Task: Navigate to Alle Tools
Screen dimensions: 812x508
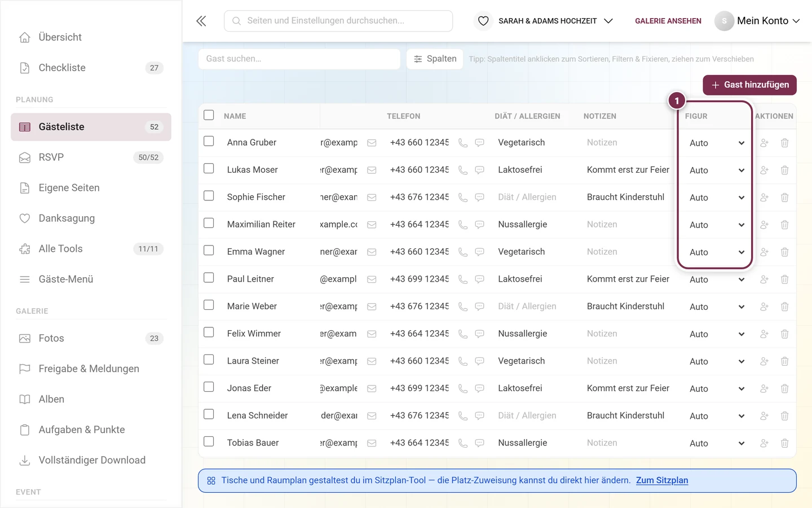Action: pos(91,249)
